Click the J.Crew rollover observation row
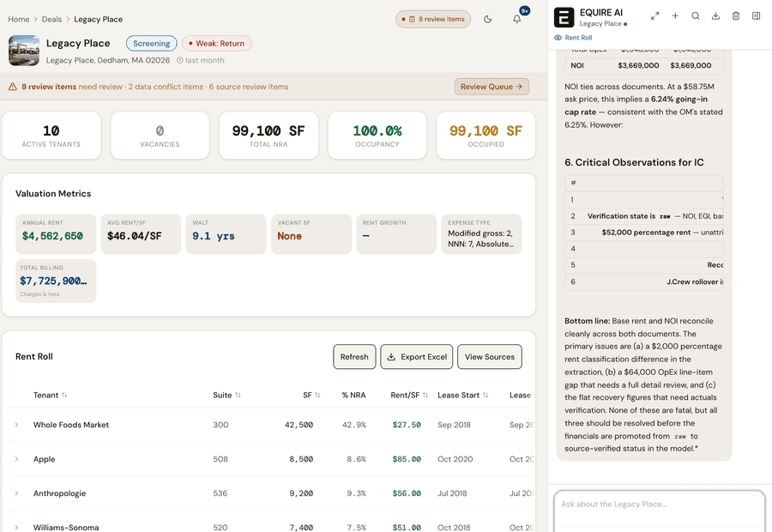Screen dimensions: 772x532 pos(644,281)
